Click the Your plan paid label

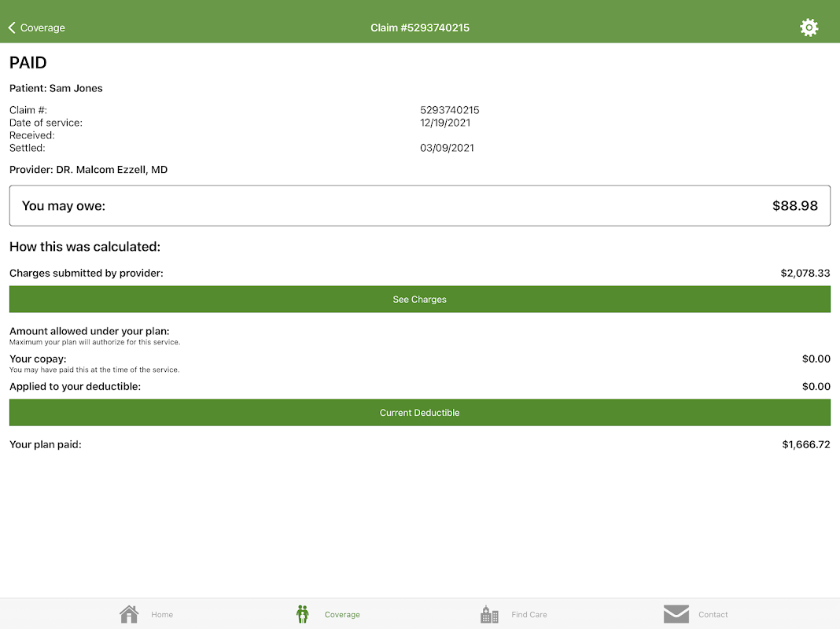(x=45, y=444)
